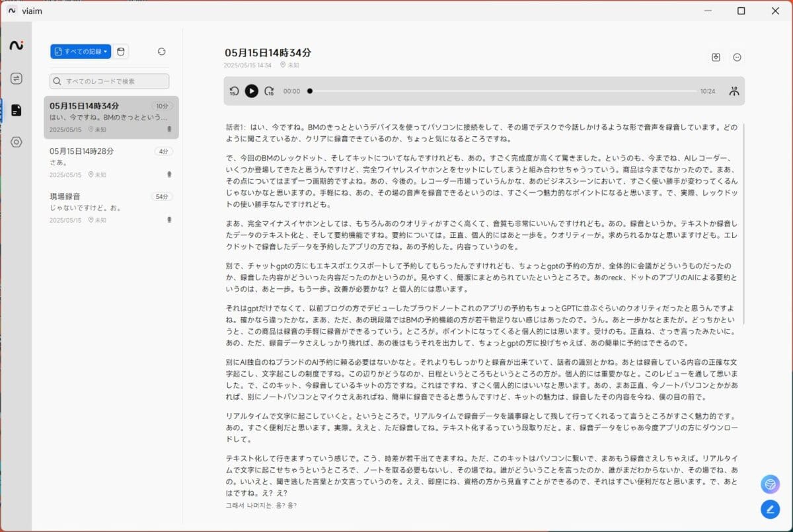Click the 未知 location below the heading
The height and width of the screenshot is (532, 793).
[x=289, y=65]
